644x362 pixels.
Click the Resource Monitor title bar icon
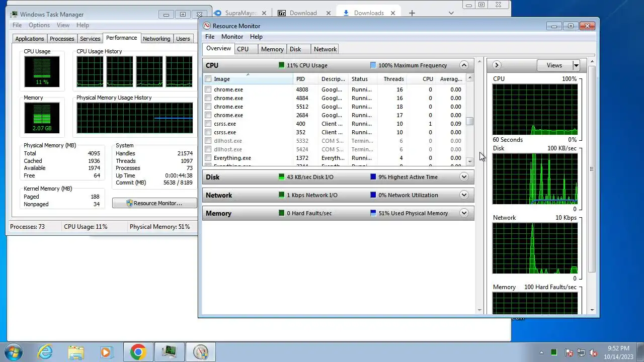coord(207,26)
